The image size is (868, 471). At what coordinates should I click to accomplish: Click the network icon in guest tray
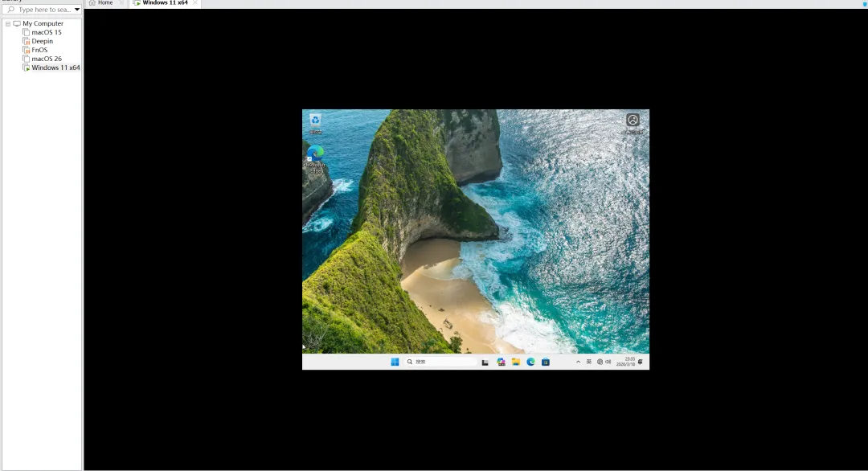pos(600,362)
